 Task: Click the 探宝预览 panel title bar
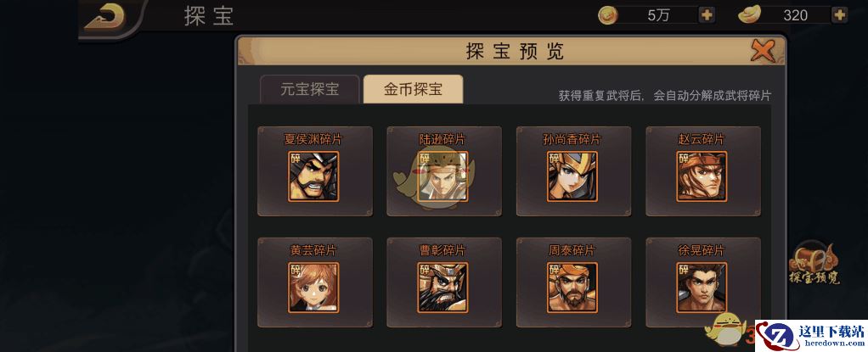tap(512, 52)
